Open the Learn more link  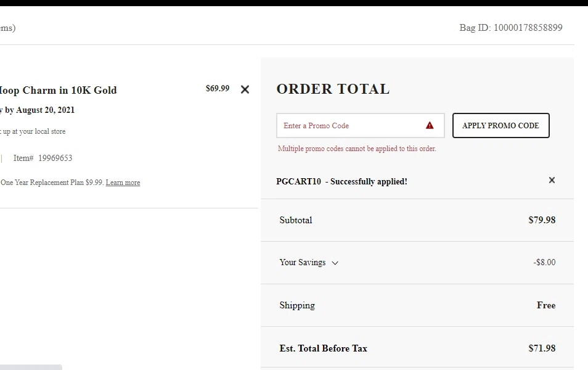(x=123, y=183)
